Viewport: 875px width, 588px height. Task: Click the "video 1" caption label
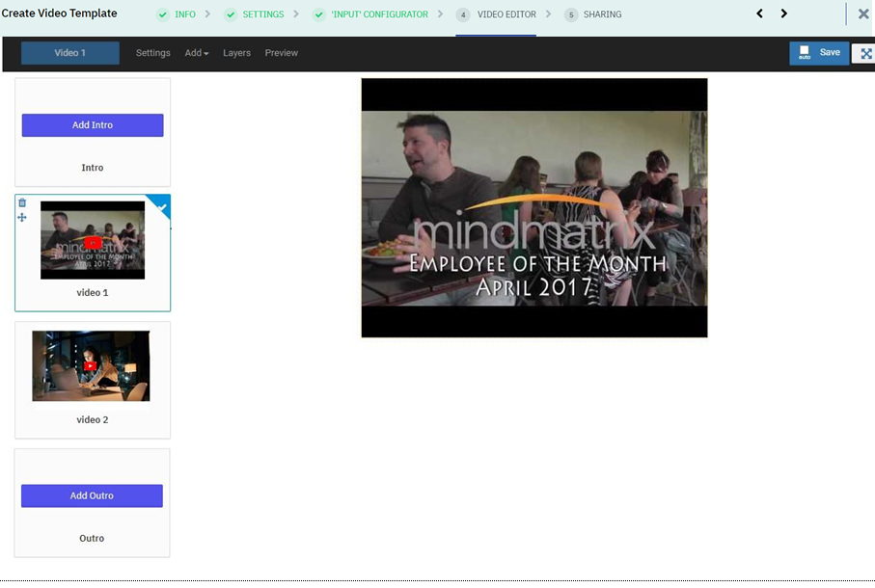tap(93, 293)
